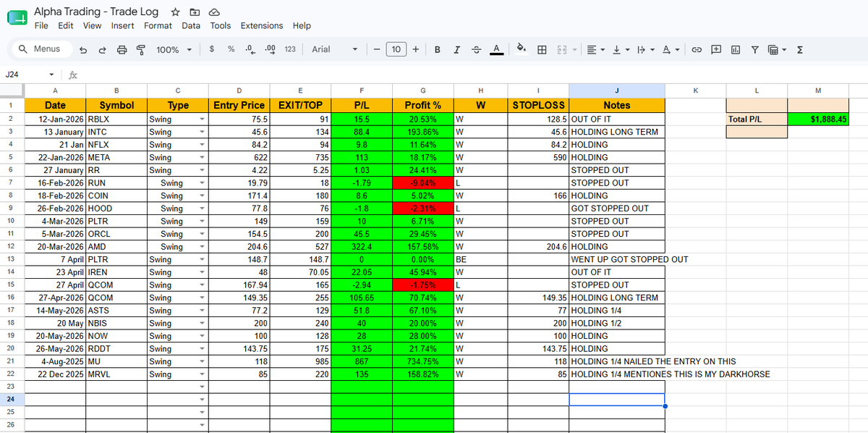This screenshot has width=868, height=433.
Task: Activate the paint format tool
Action: tap(141, 49)
